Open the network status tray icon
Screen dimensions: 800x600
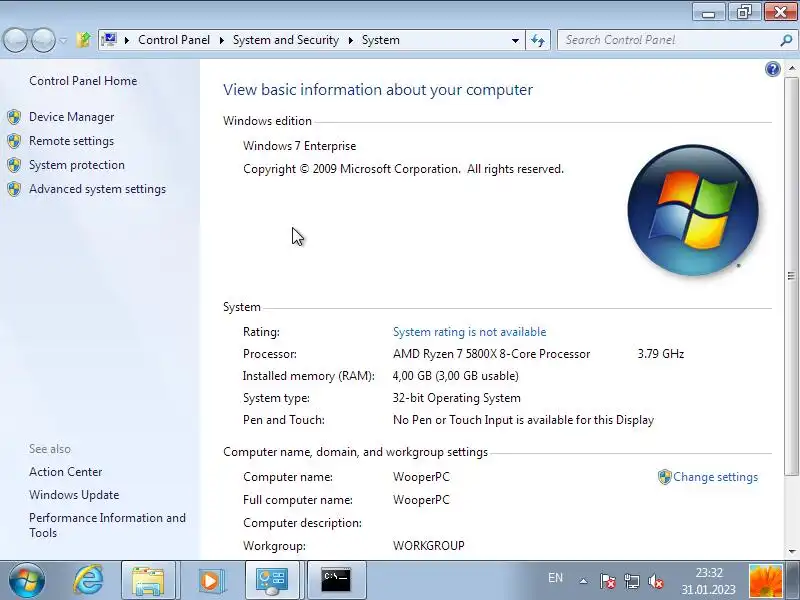(x=632, y=581)
